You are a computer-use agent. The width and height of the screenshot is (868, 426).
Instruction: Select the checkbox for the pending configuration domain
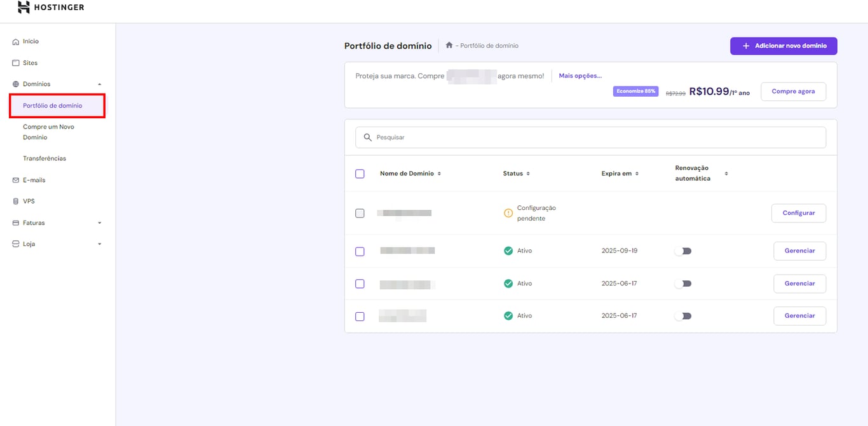[x=360, y=213]
